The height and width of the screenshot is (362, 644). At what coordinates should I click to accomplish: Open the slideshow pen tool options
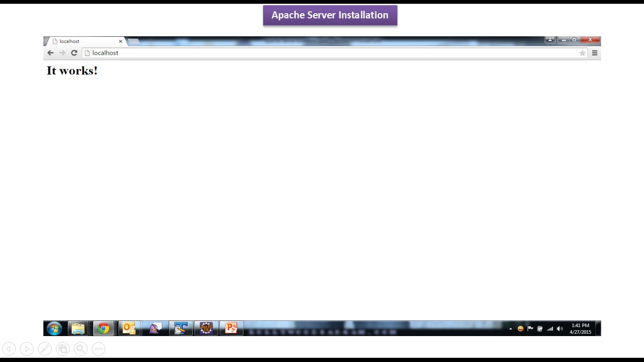(45, 349)
